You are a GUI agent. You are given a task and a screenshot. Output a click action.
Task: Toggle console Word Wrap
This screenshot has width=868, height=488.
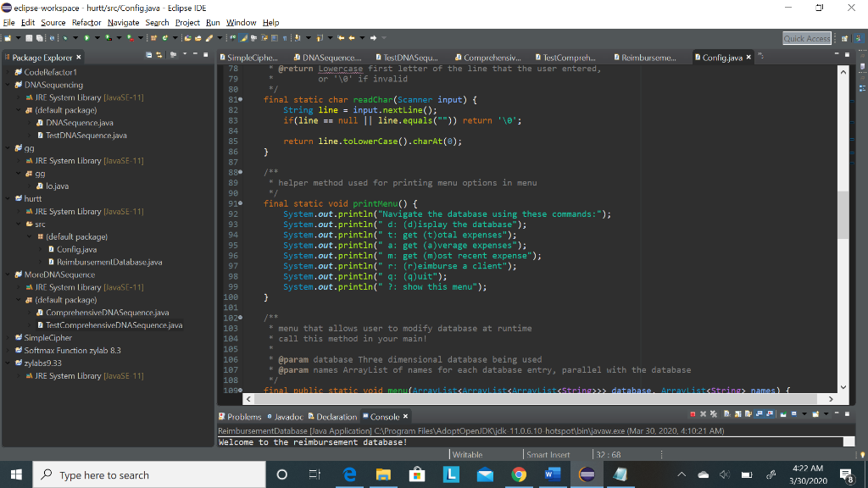pos(748,413)
